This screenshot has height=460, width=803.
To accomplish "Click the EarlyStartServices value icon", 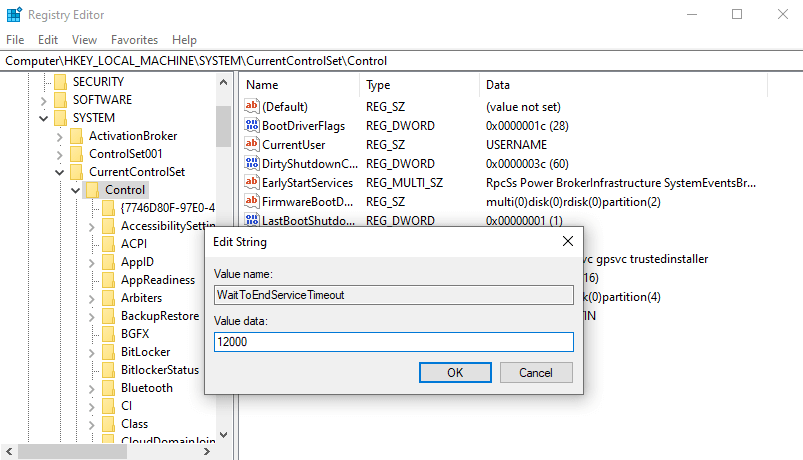I will click(251, 182).
